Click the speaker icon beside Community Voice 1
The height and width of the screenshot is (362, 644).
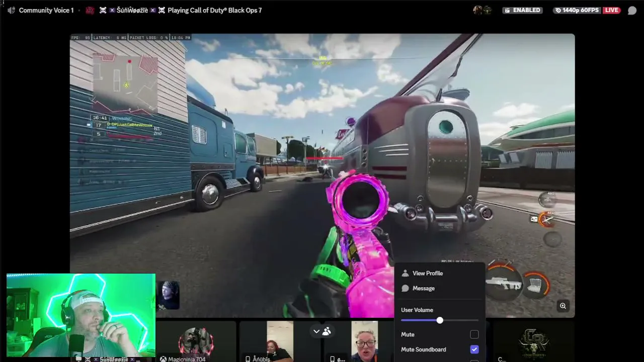click(11, 10)
